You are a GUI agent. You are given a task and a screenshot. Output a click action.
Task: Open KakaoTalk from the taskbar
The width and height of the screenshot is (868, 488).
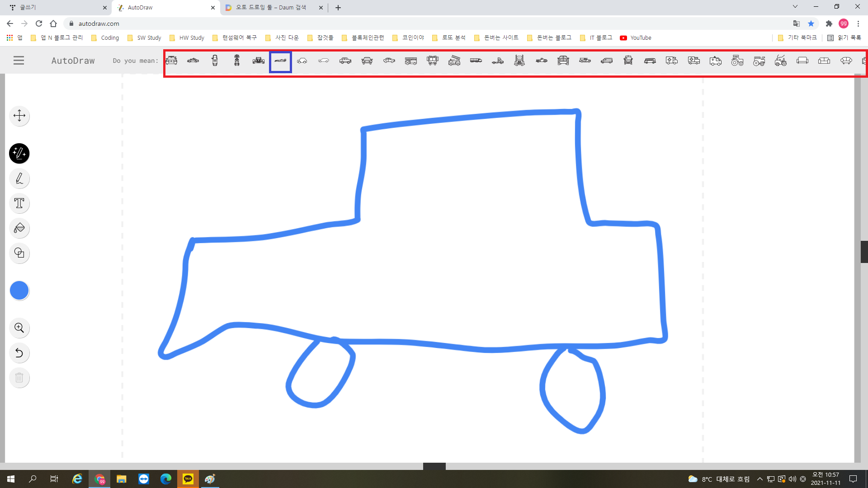click(x=188, y=479)
